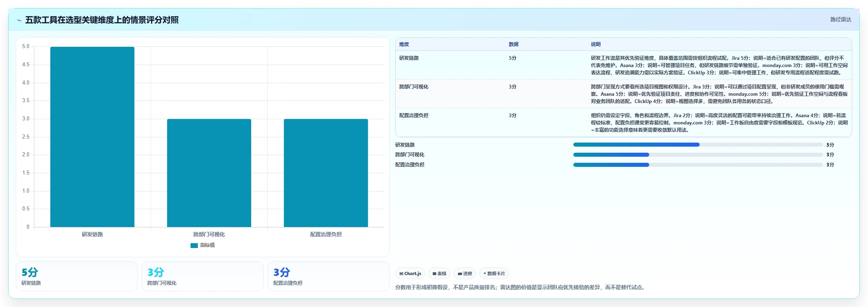Screen dimensions: 868x307
Task: Select the 说明 column header
Action: click(596, 44)
